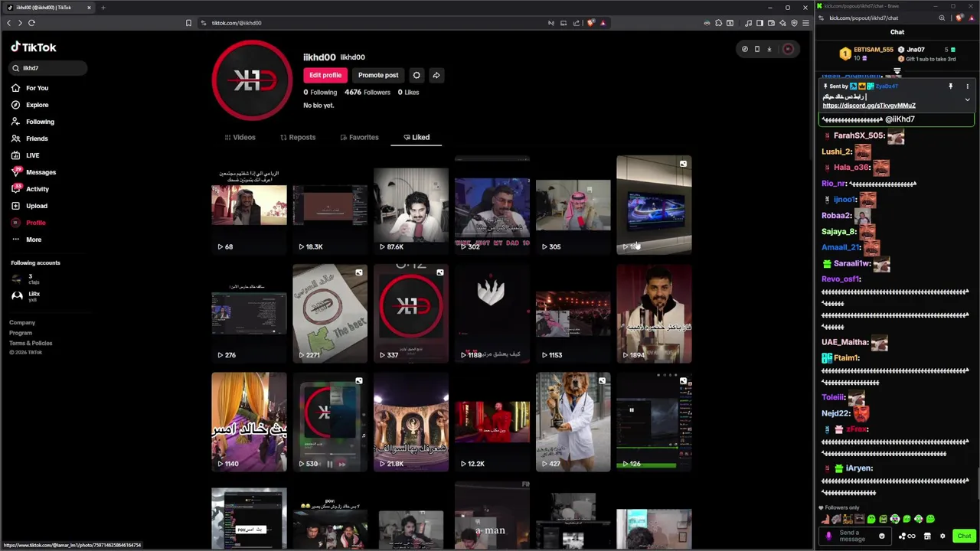Viewport: 980px width, 551px height.
Task: Open the liked video with 2271 views
Action: pos(330,314)
